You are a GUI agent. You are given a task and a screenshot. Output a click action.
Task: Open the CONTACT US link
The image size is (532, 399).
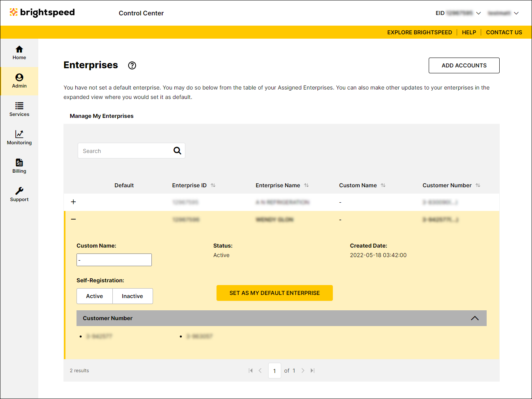tap(504, 32)
